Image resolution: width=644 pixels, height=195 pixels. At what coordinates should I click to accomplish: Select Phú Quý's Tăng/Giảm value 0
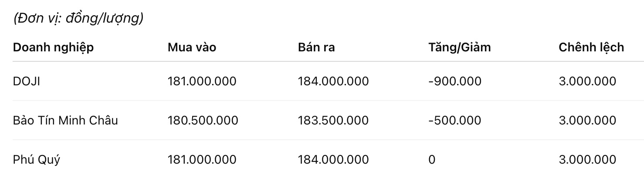point(432,159)
